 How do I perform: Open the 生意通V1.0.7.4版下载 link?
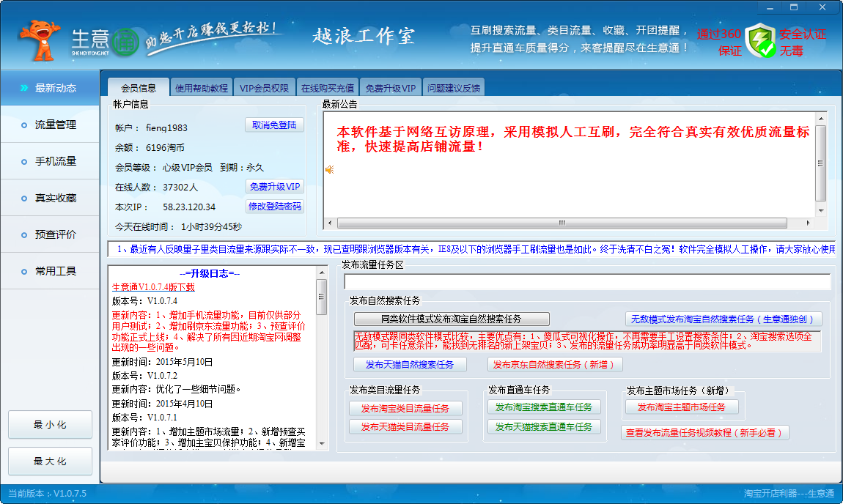pos(153,287)
